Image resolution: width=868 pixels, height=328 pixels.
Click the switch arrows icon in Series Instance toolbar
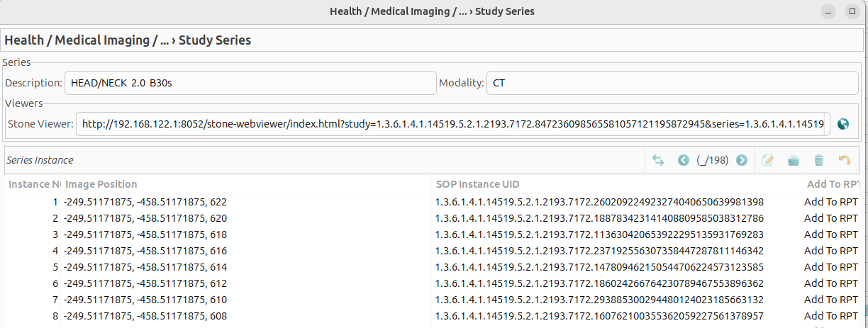[658, 160]
